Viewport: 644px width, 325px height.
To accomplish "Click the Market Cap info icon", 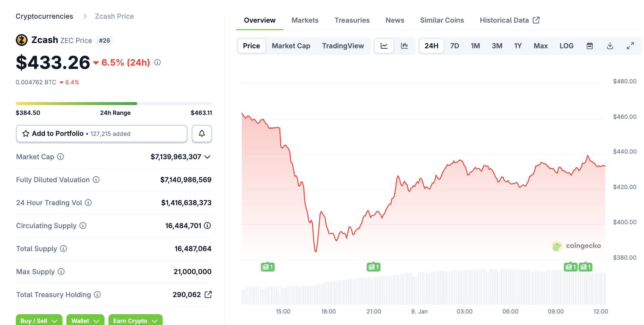I will 60,157.
